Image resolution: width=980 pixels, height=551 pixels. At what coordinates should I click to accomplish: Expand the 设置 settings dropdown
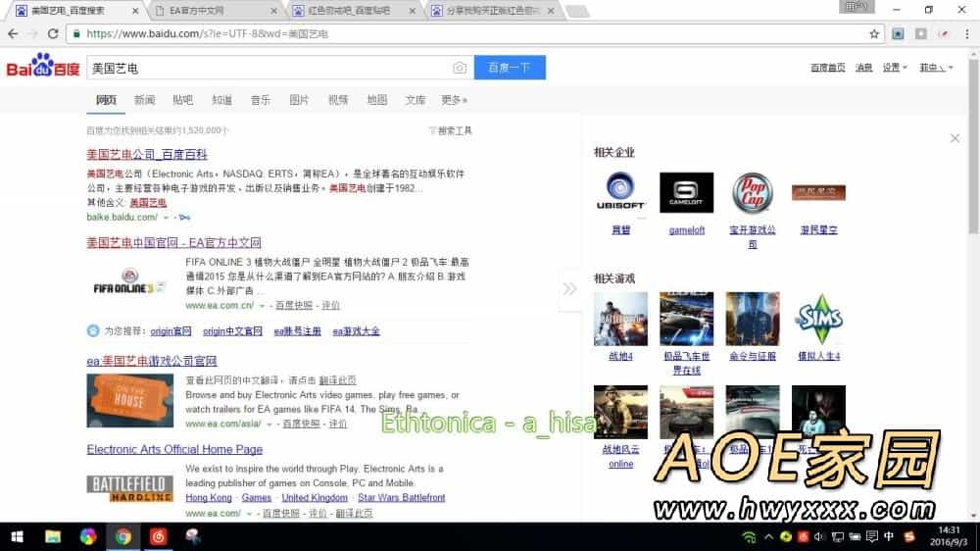tap(893, 68)
